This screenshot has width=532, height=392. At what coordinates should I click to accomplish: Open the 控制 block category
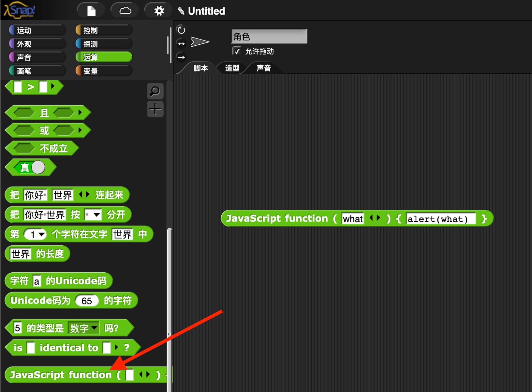coord(103,29)
